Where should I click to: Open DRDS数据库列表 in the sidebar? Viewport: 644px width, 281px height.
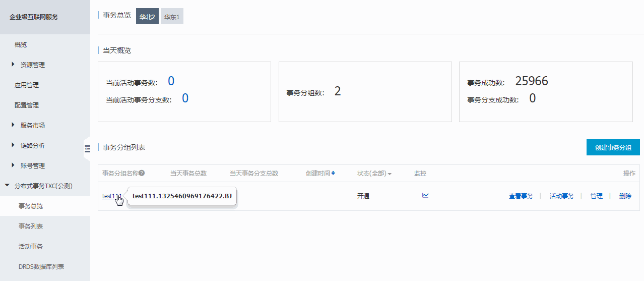pyautogui.click(x=41, y=267)
